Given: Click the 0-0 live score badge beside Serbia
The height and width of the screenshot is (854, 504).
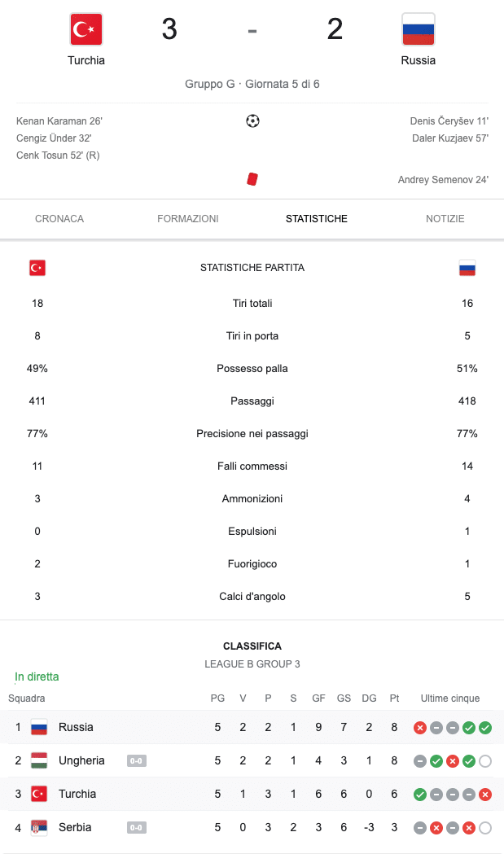Looking at the screenshot, I should 136,828.
